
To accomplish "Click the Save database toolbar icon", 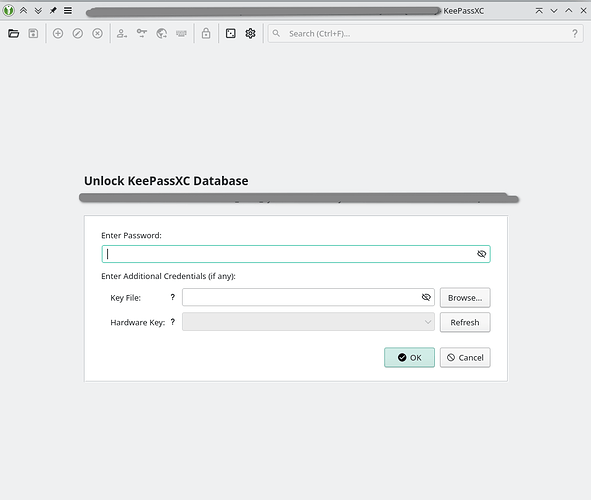I will click(33, 34).
